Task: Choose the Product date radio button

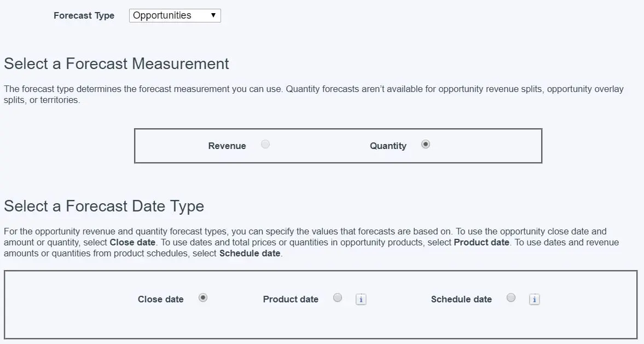Action: point(338,297)
